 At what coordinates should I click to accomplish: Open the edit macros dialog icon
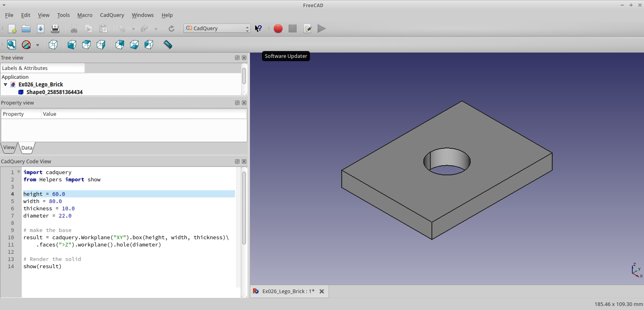click(x=308, y=29)
